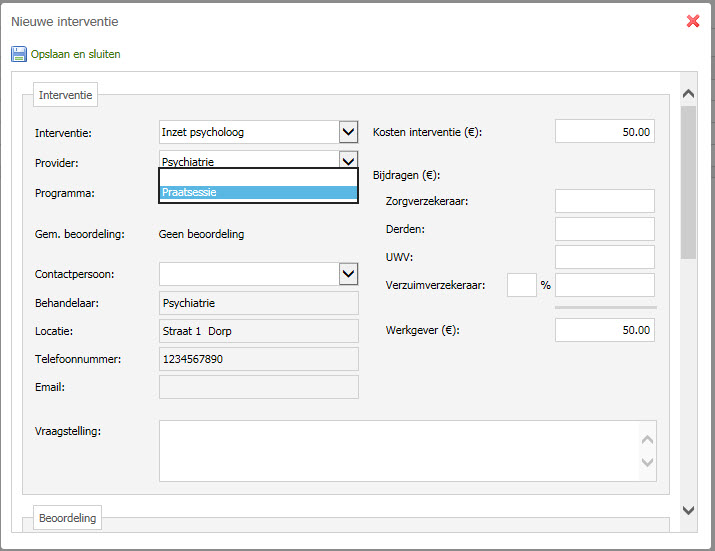Click the Vraagstelling scroll down arrow
This screenshot has height=551, width=715.
pos(647,462)
